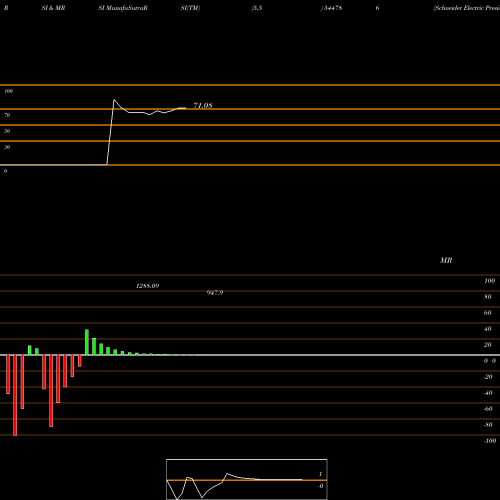Click the -100 label on MR axis
Viewport: 500px width, 500px height.
click(490, 441)
